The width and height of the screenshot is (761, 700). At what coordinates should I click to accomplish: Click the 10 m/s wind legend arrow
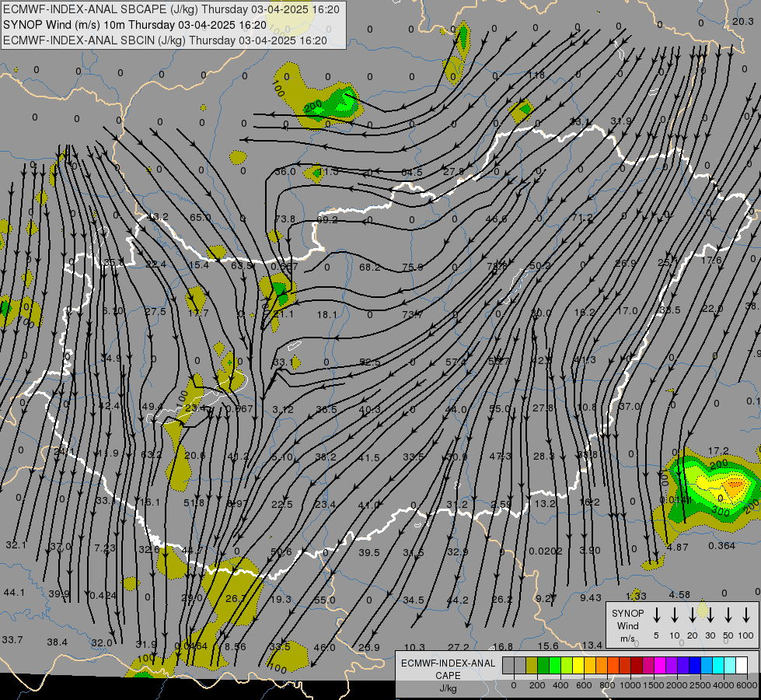(675, 615)
